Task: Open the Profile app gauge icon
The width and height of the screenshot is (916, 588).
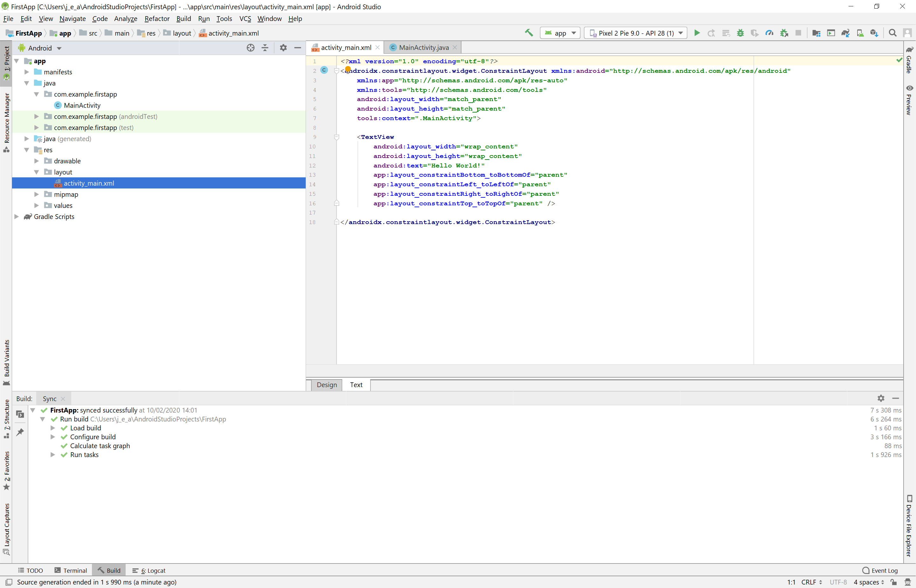Action: (769, 33)
